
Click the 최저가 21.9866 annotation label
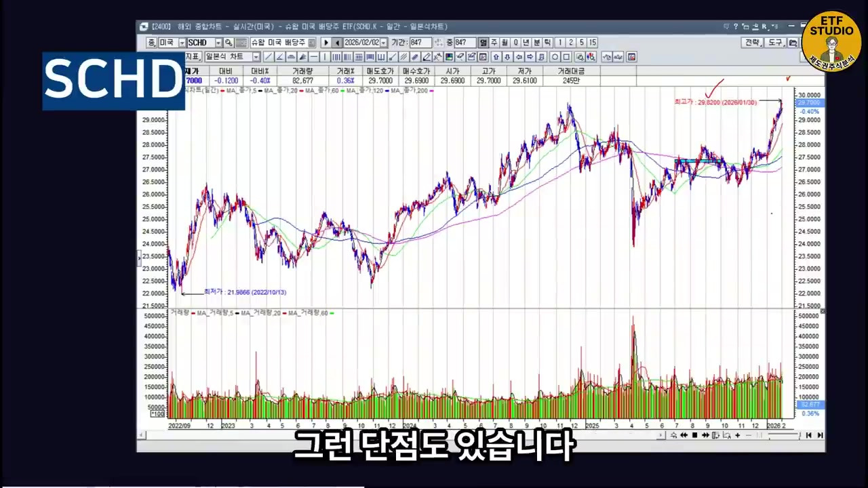point(245,292)
